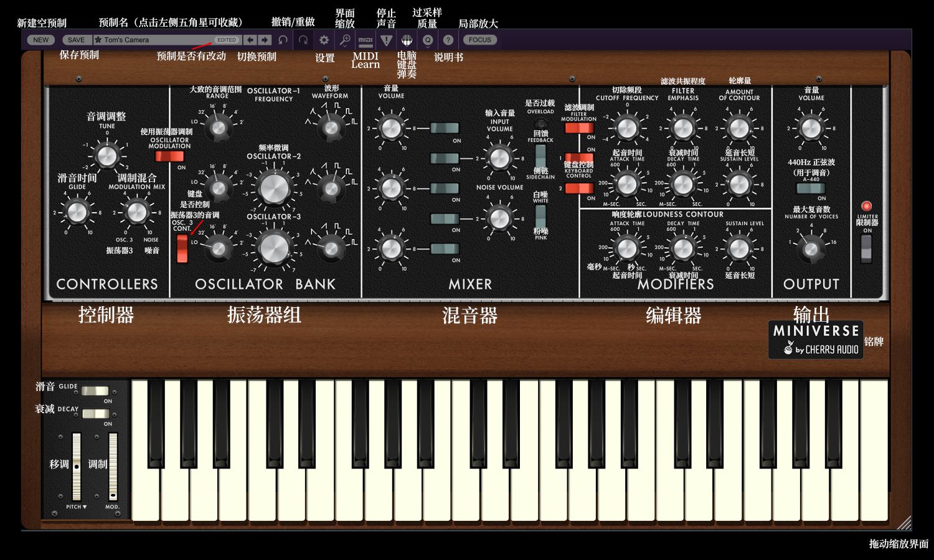Toggle the top mixer on switch for Oscillator 1
The height and width of the screenshot is (560, 934).
point(445,128)
